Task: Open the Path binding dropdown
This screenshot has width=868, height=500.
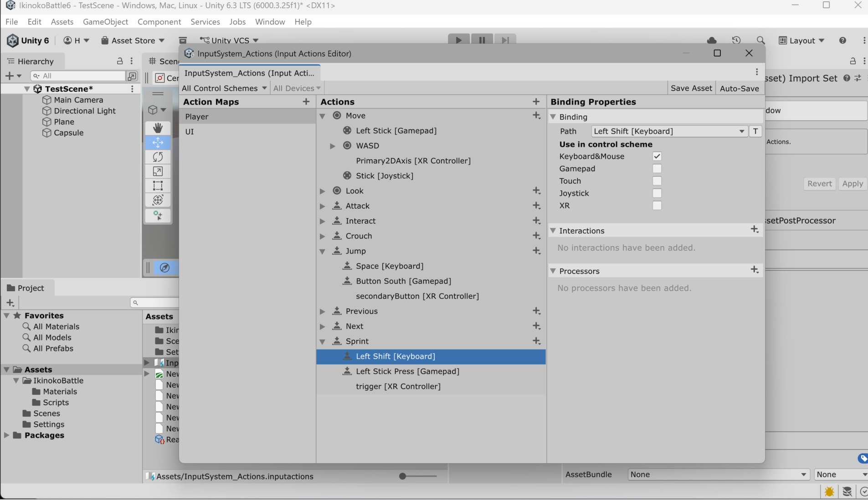Action: tap(669, 131)
